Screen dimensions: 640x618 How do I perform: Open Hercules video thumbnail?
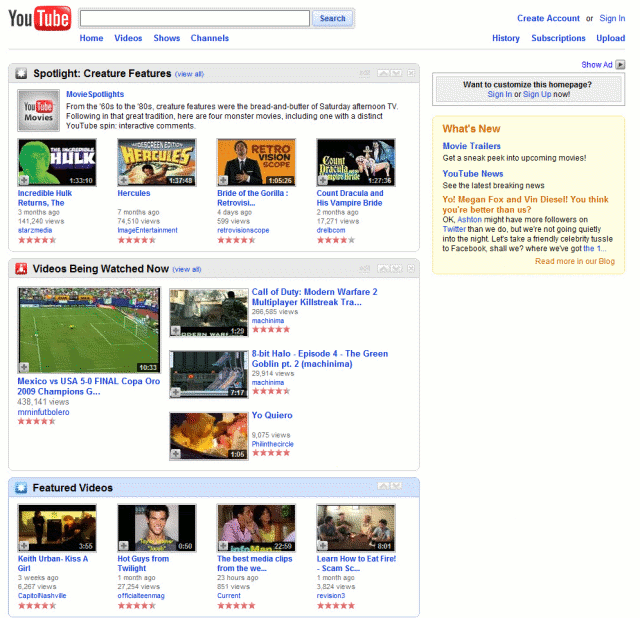(x=157, y=162)
